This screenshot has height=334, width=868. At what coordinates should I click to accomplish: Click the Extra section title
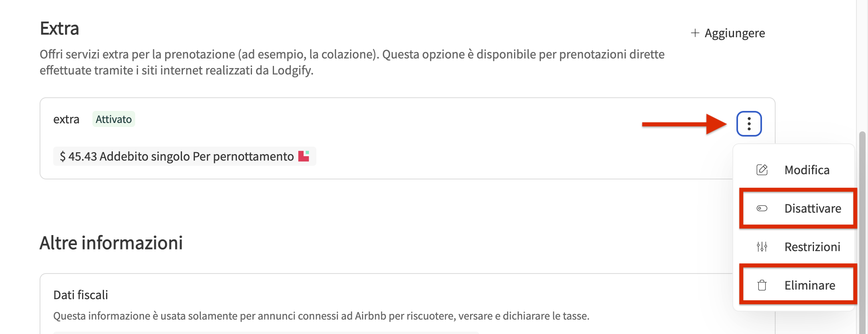[x=60, y=28]
